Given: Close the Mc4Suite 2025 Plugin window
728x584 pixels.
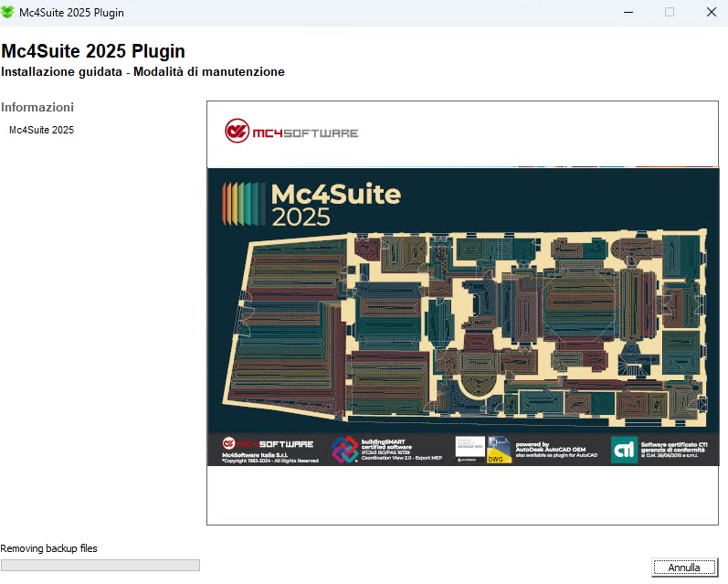Looking at the screenshot, I should (x=711, y=13).
